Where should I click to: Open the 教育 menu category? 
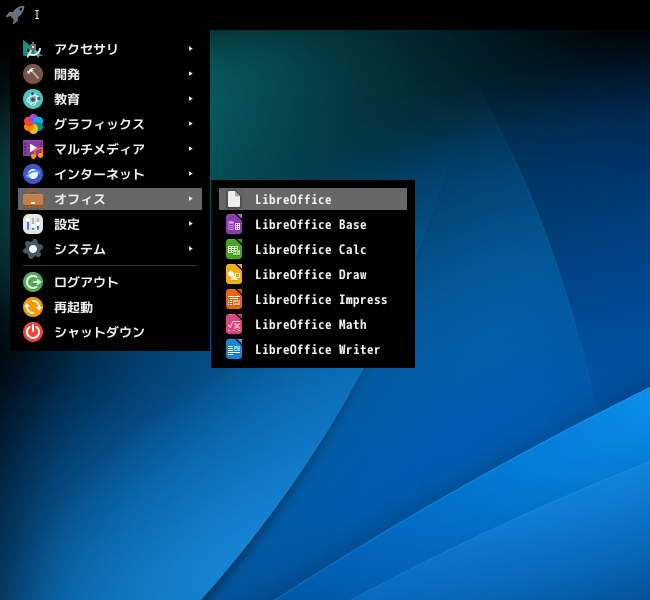110,99
